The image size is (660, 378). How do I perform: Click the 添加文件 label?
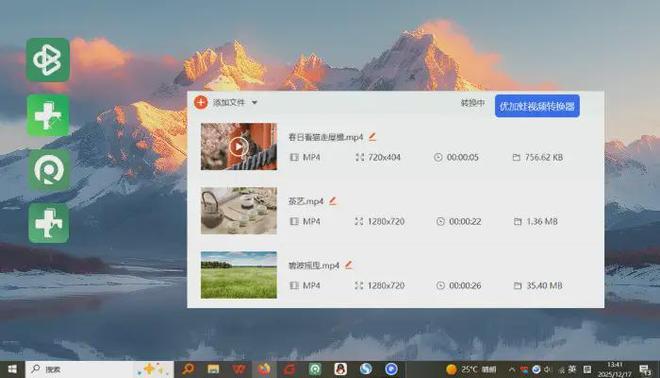point(229,102)
